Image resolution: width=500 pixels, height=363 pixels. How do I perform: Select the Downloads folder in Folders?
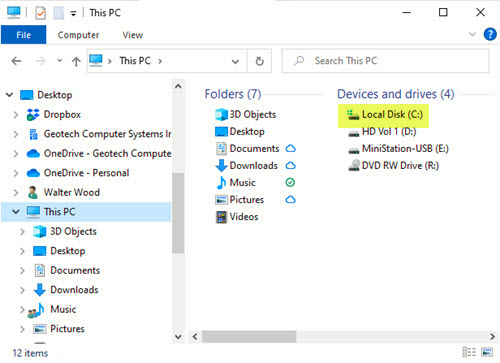(254, 166)
